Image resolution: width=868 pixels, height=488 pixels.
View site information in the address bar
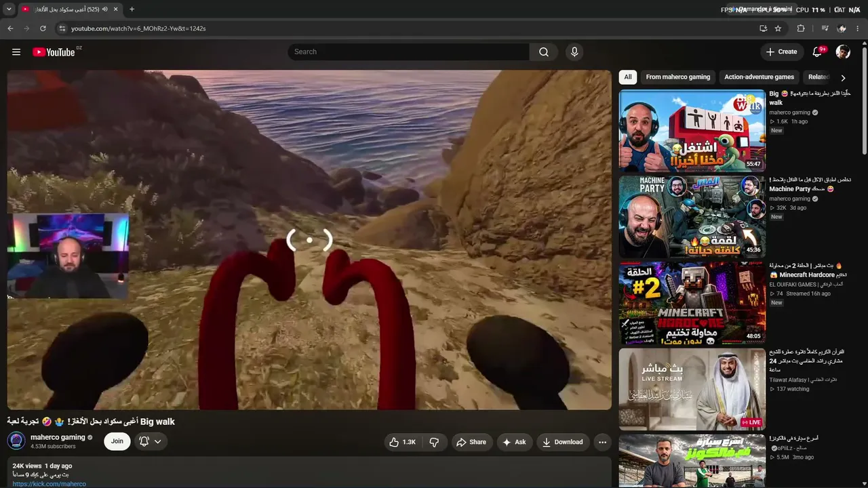[x=62, y=28]
